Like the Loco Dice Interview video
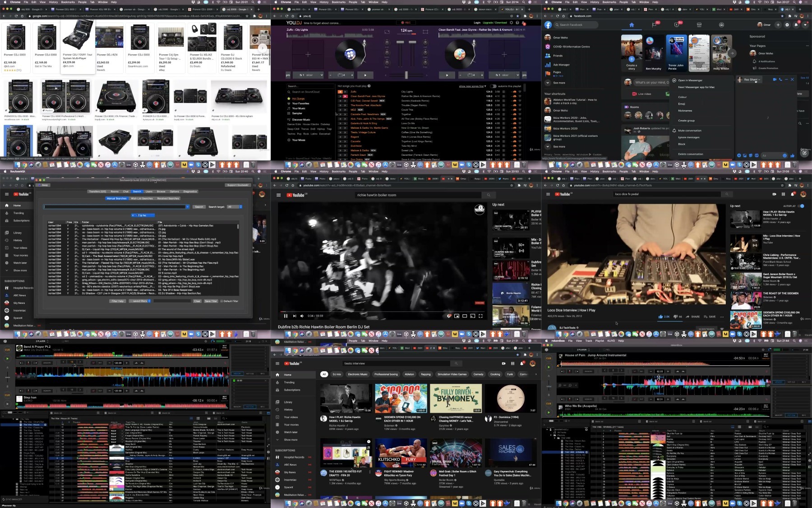This screenshot has height=508, width=812. pyautogui.click(x=661, y=317)
